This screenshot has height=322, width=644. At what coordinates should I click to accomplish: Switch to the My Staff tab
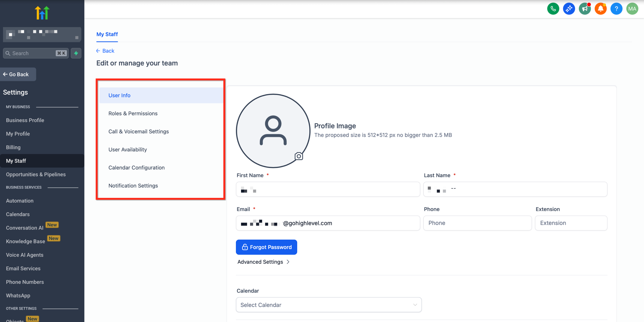tap(107, 34)
